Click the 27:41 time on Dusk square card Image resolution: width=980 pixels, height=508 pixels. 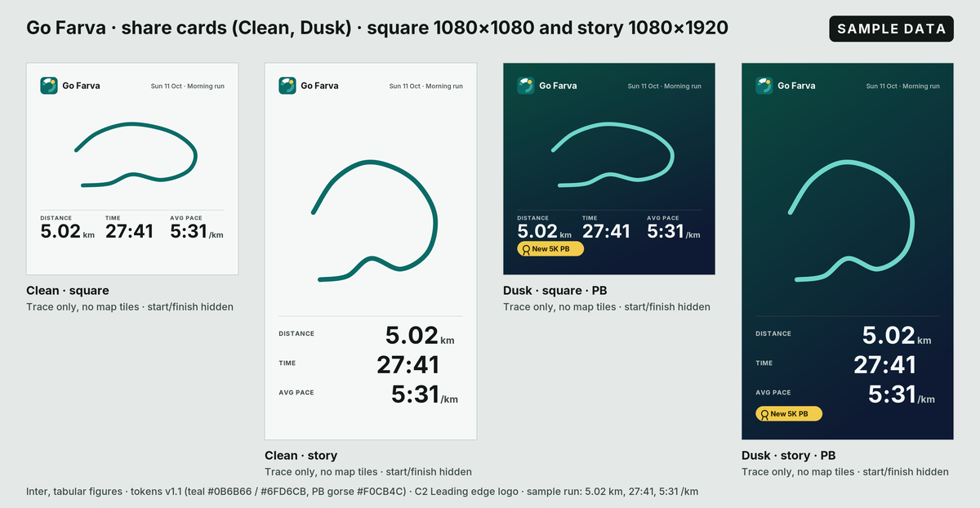click(x=606, y=231)
